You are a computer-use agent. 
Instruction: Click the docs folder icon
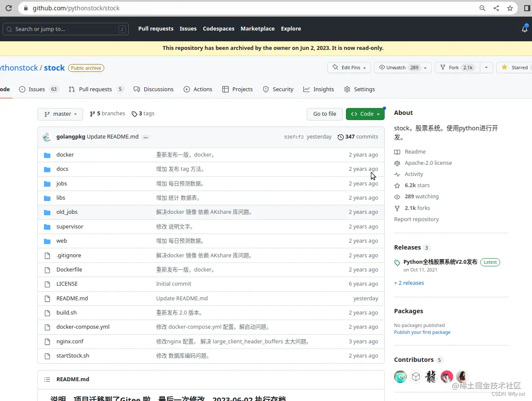coord(47,169)
